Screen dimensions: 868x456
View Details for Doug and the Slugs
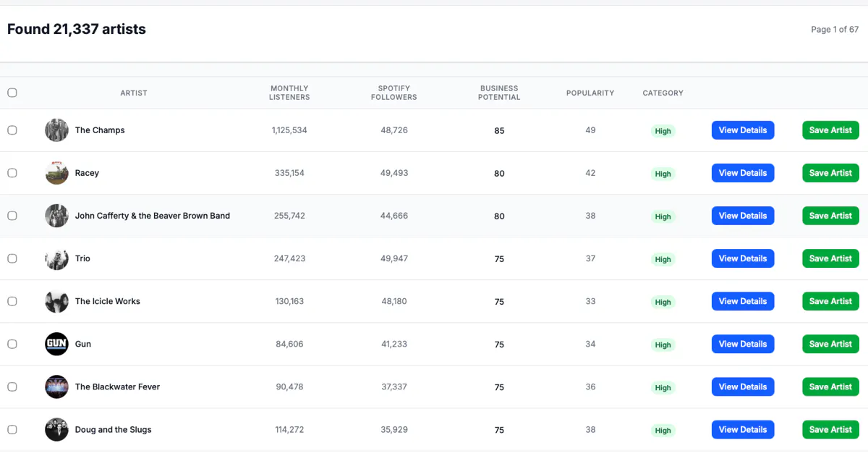coord(743,429)
